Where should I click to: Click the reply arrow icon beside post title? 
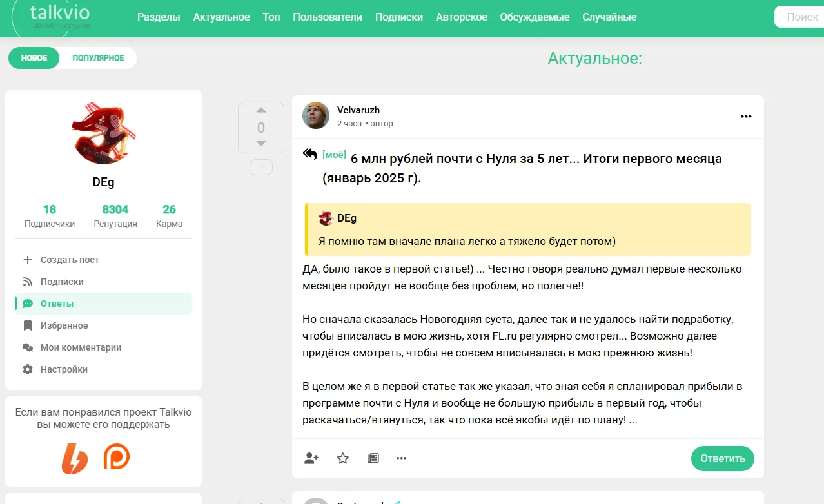(310, 154)
